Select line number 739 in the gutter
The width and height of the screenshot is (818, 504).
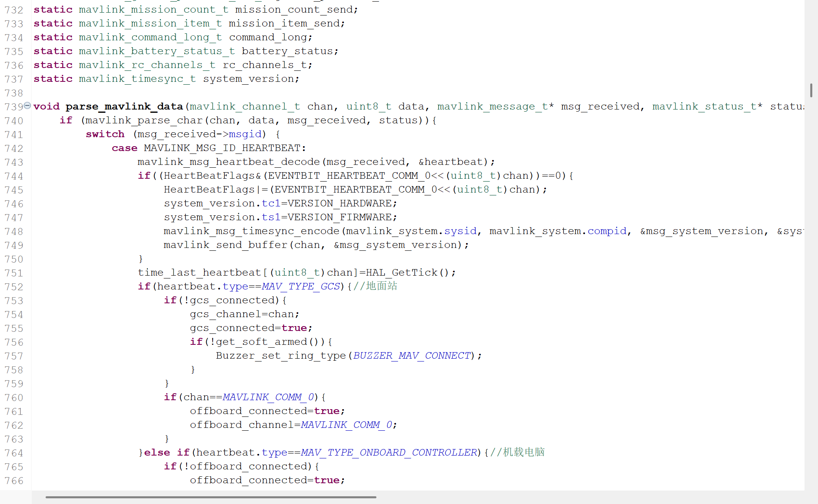(14, 107)
